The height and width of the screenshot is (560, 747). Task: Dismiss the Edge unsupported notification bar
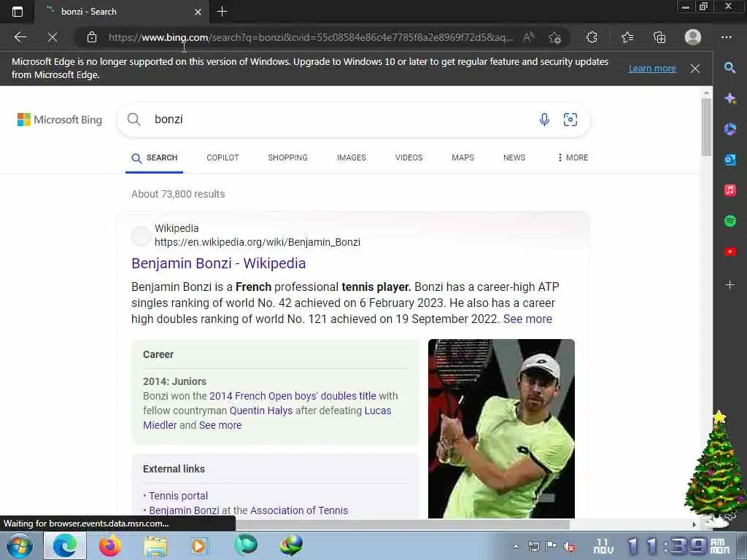695,69
